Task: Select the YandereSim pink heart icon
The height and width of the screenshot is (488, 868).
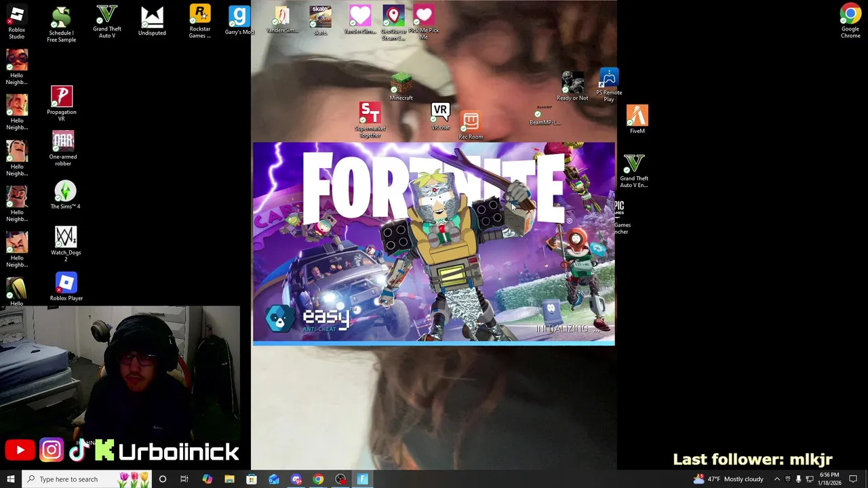Action: pos(360,20)
